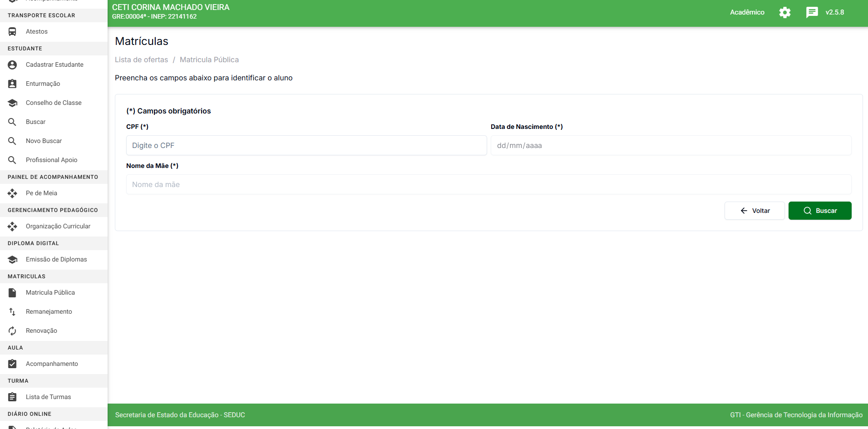Viewport: 868px width, 429px height.
Task: Follow the Lista de ofertas breadcrumb link
Action: click(x=141, y=60)
